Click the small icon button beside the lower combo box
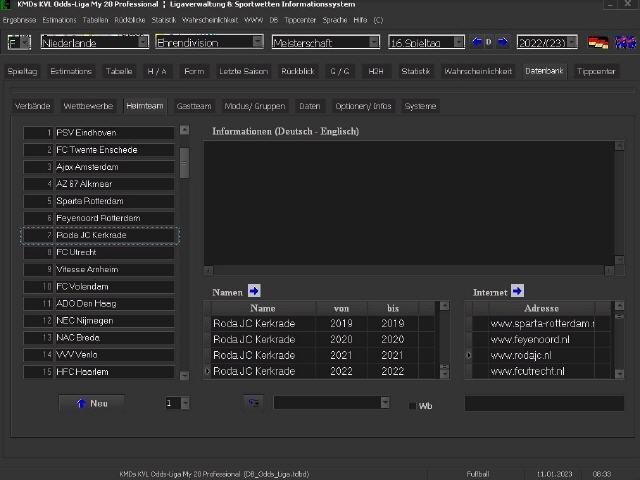The width and height of the screenshot is (640, 480). click(253, 403)
